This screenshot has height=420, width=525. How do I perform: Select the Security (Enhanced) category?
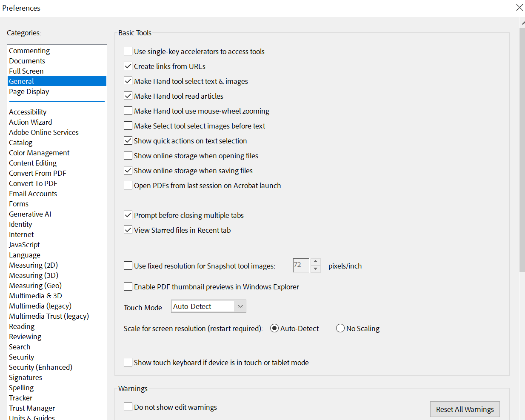[x=40, y=367]
